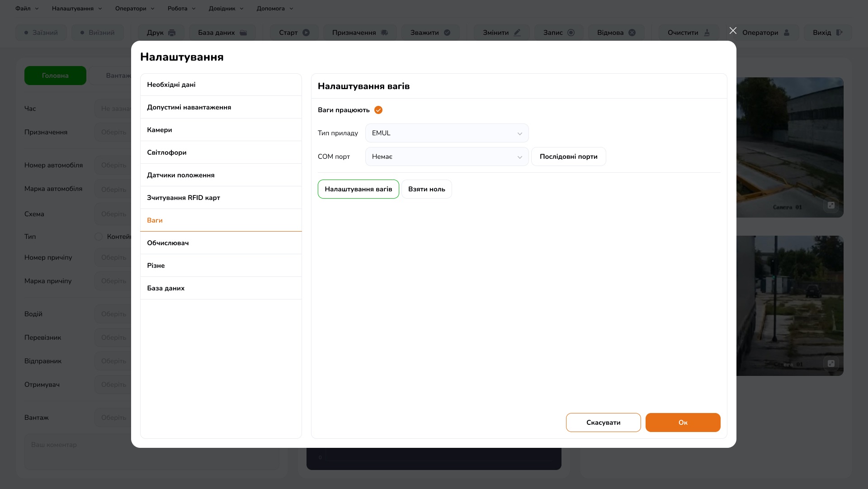Click the truck icon on Призначення button

coord(384,33)
